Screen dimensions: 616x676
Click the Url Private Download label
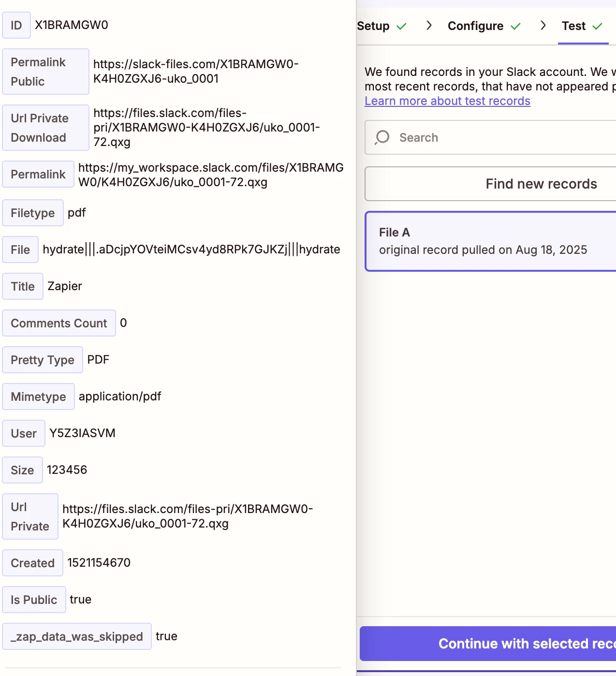(x=46, y=128)
